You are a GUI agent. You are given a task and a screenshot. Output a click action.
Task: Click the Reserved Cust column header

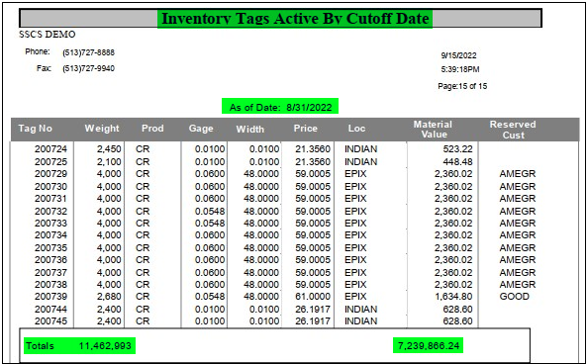pos(513,130)
